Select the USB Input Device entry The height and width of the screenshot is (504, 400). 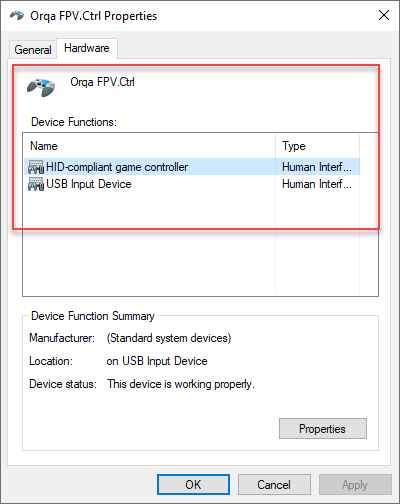pos(89,184)
